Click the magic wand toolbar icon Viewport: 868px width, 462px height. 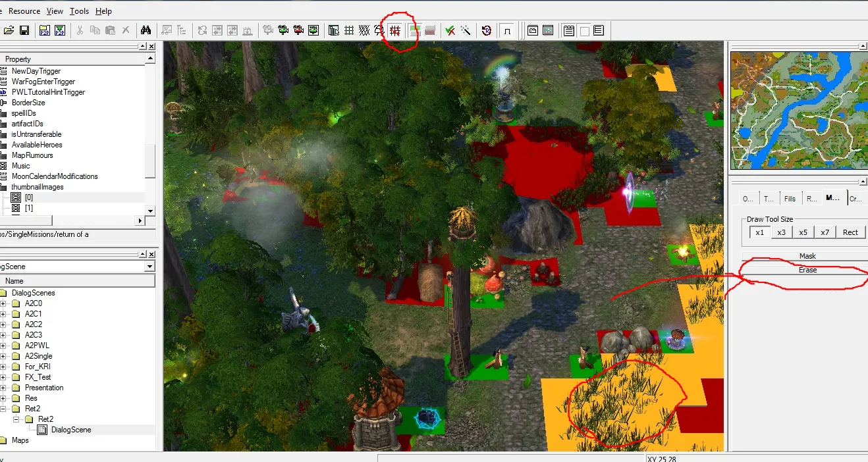466,30
